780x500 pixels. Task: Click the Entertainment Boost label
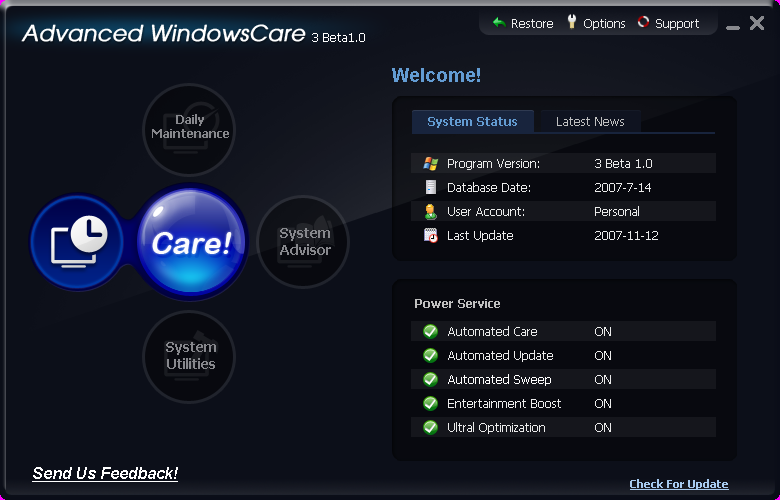[504, 403]
